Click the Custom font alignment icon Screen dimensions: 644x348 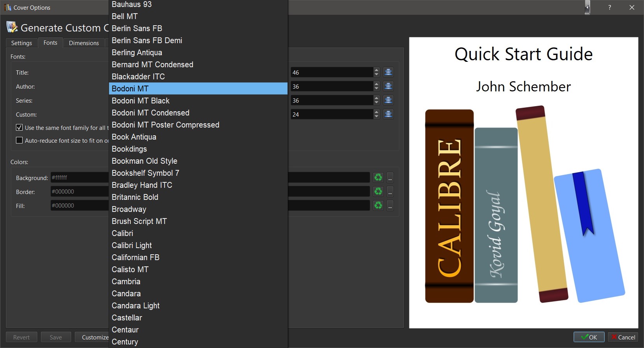388,114
